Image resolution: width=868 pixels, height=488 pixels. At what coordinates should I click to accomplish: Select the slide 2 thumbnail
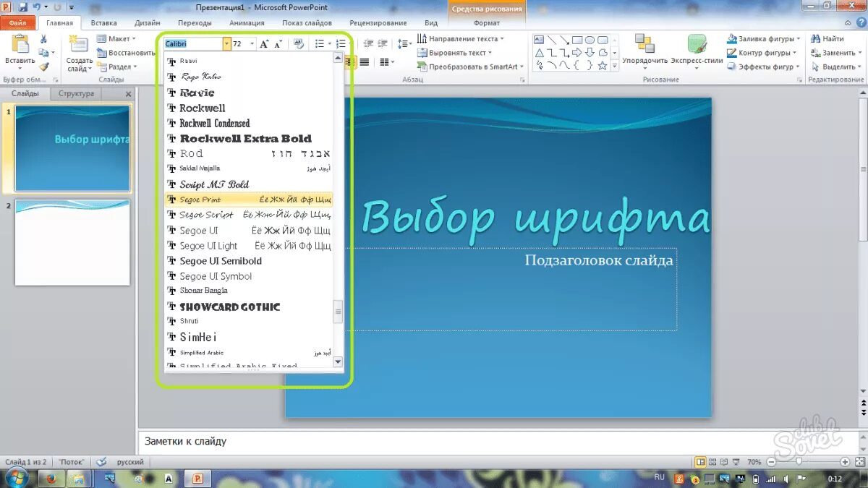(72, 242)
